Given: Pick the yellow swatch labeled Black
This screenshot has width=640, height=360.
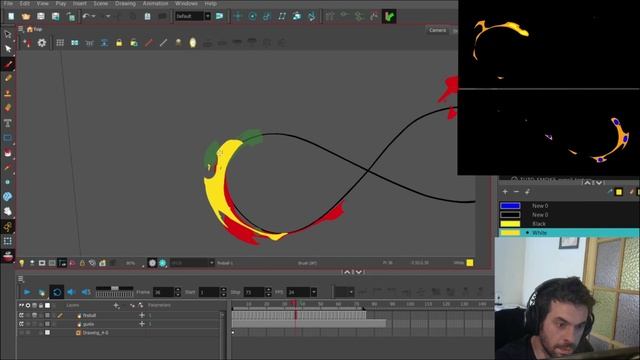Looking at the screenshot, I should tap(510, 224).
